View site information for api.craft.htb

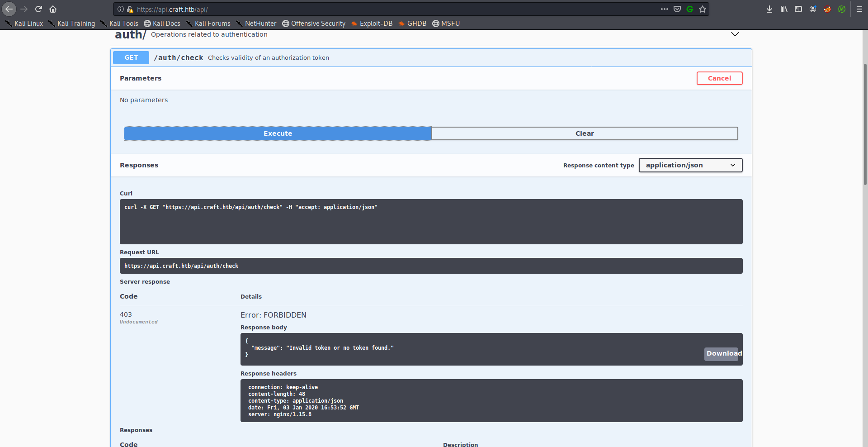tap(121, 9)
